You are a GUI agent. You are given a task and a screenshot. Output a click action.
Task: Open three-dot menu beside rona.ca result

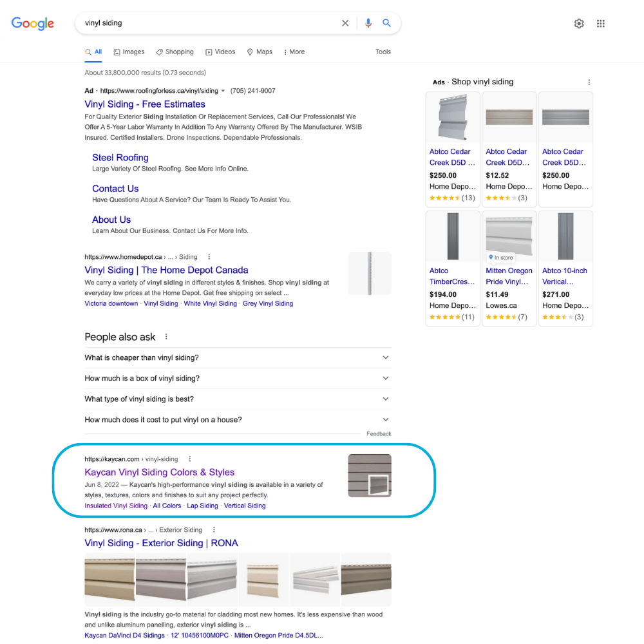[x=214, y=530]
